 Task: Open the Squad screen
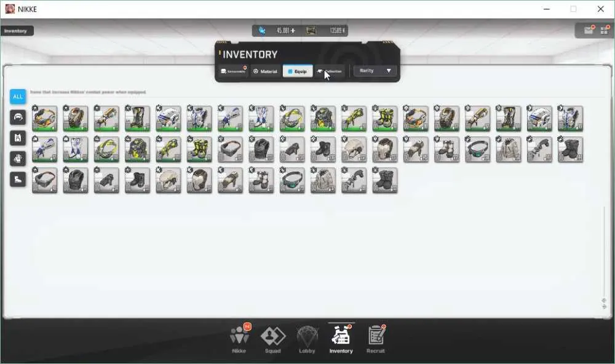click(273, 339)
